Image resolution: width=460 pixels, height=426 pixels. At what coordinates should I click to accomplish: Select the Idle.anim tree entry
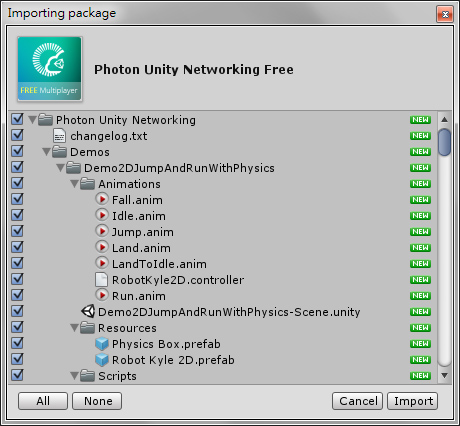[139, 216]
